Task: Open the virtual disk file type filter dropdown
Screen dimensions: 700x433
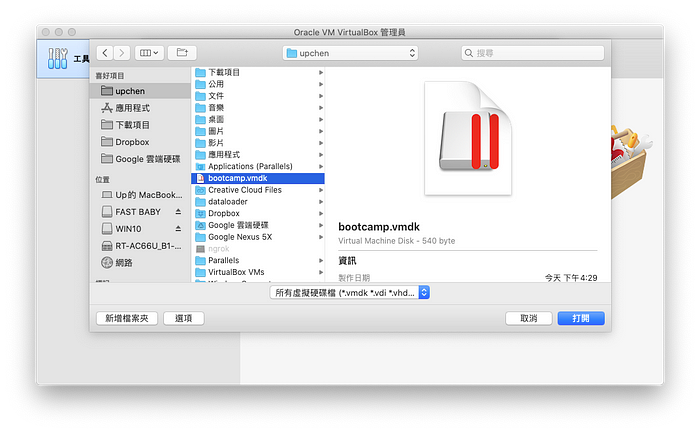Action: (x=350, y=293)
